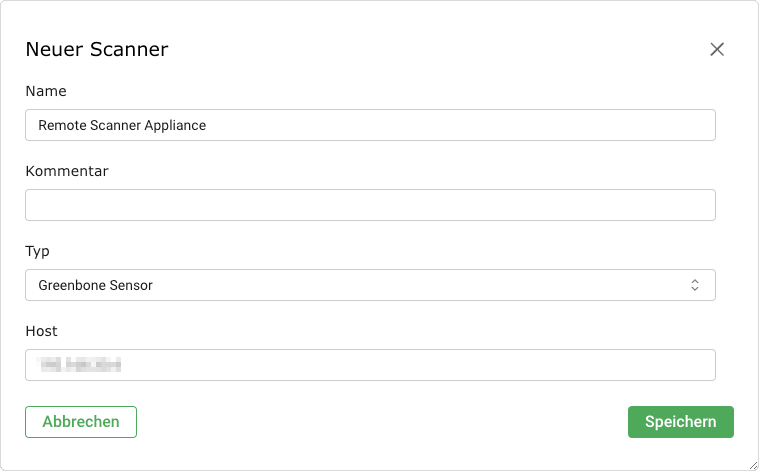Click into the Host input field
Viewport: 759px width, 471px height.
pyautogui.click(x=370, y=365)
